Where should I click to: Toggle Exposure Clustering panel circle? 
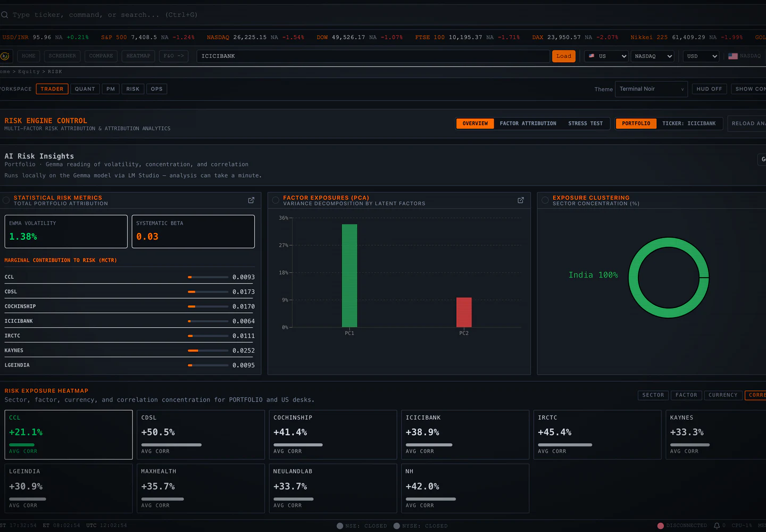click(x=545, y=200)
